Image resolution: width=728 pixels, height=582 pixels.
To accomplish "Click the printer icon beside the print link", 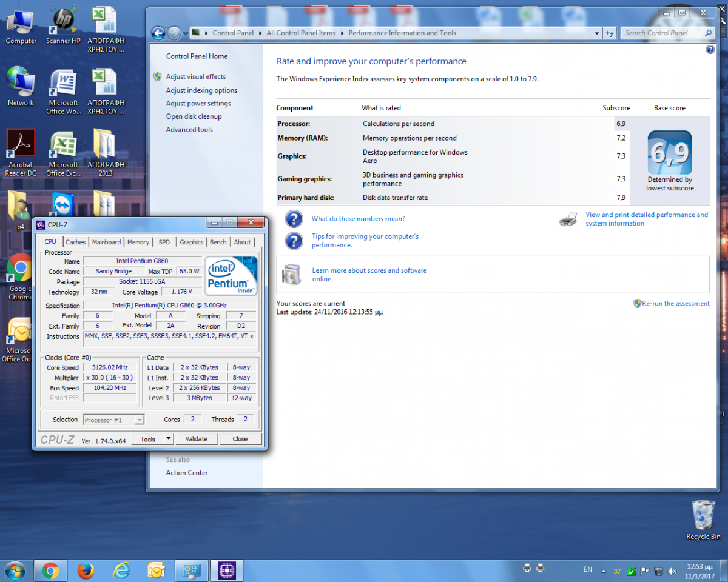I will 568,219.
